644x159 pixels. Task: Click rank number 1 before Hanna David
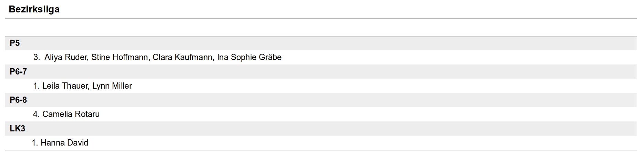point(34,143)
